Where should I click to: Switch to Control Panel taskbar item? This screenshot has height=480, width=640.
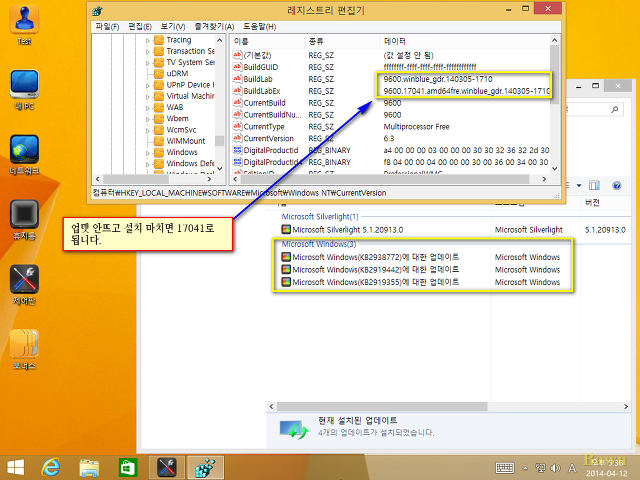click(167, 468)
